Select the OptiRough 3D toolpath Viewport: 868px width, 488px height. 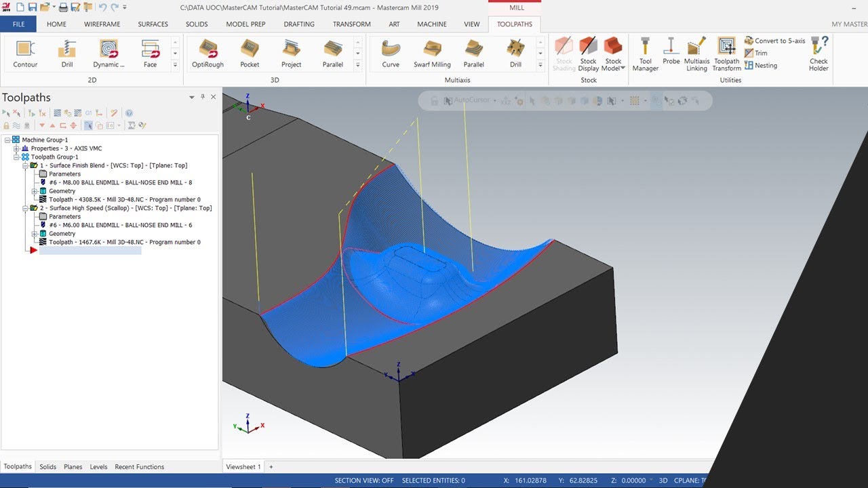208,54
